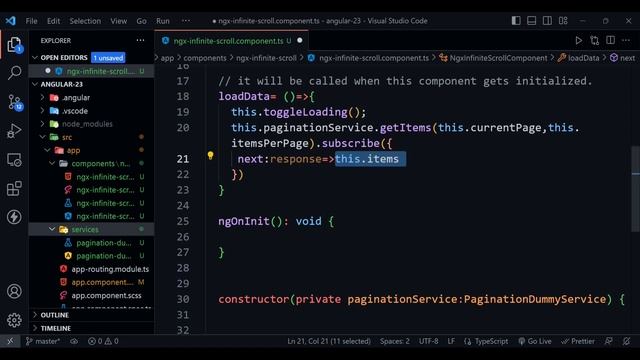Open the Thunder Client lightning icon

click(x=14, y=217)
